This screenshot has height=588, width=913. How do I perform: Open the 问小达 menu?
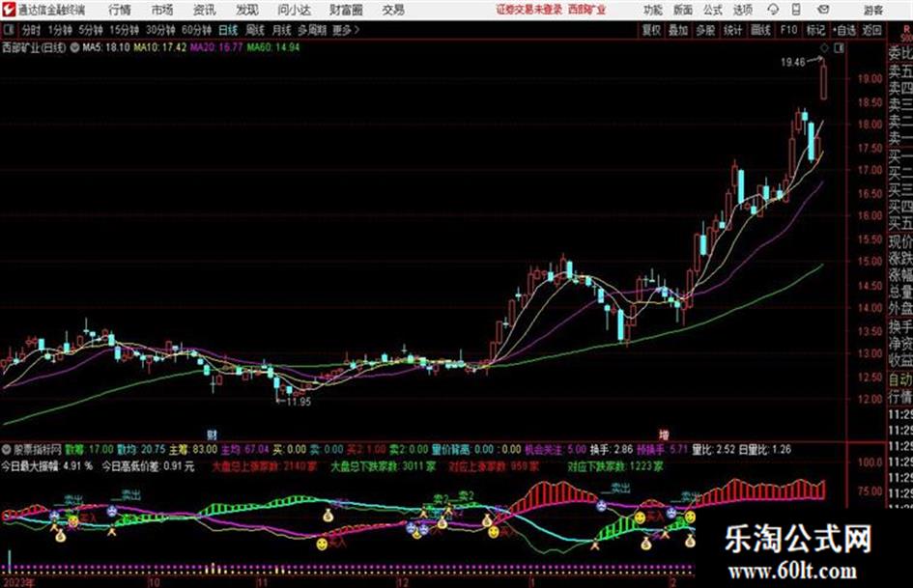[x=294, y=10]
